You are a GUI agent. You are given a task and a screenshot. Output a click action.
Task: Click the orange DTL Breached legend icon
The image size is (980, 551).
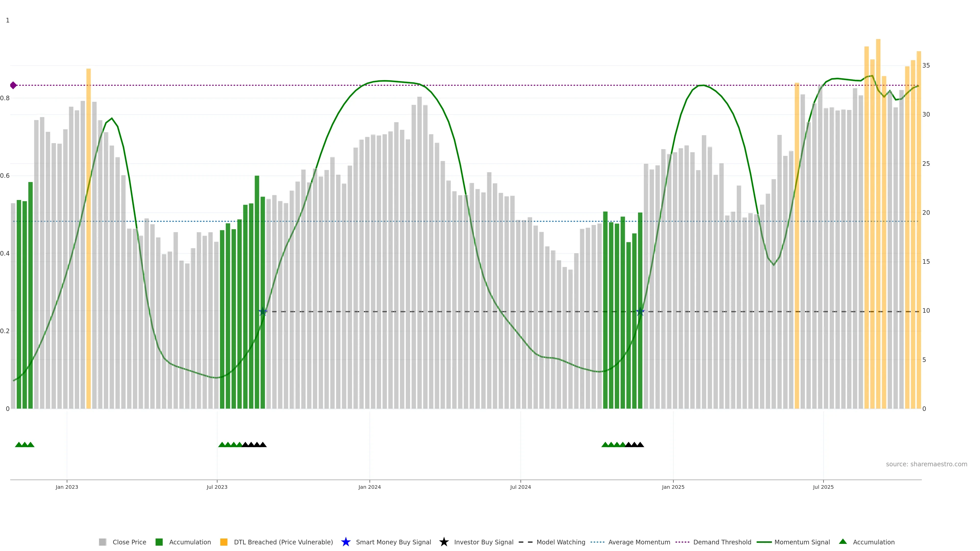tap(224, 542)
